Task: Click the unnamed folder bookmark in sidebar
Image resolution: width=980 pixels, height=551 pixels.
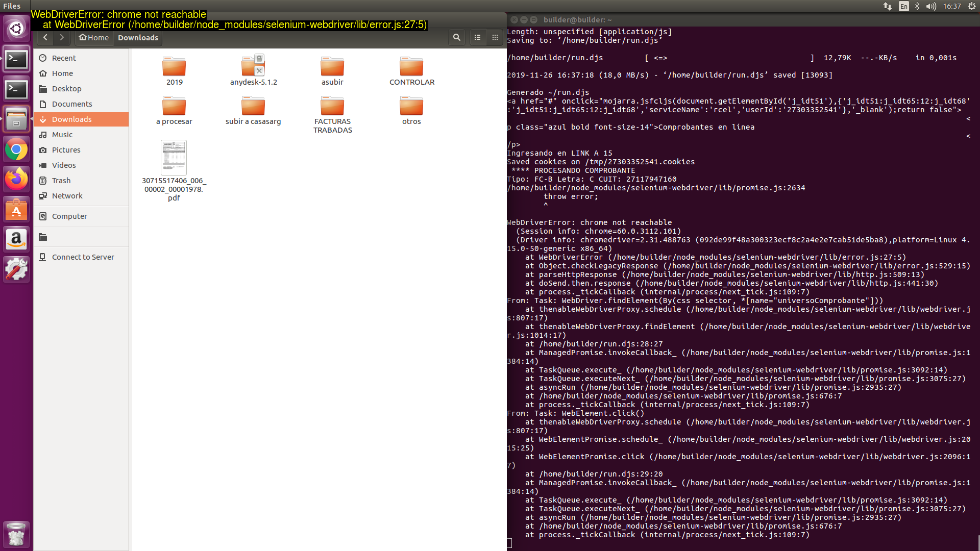Action: (82, 237)
